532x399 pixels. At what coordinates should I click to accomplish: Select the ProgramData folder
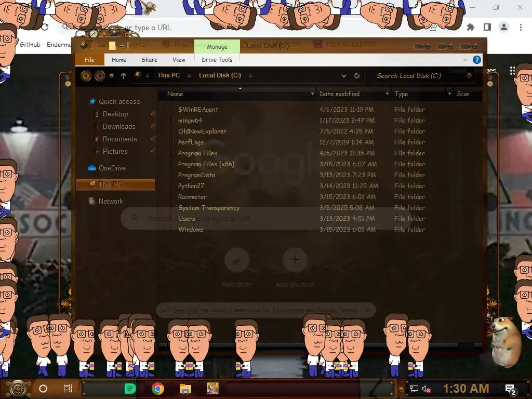(197, 175)
